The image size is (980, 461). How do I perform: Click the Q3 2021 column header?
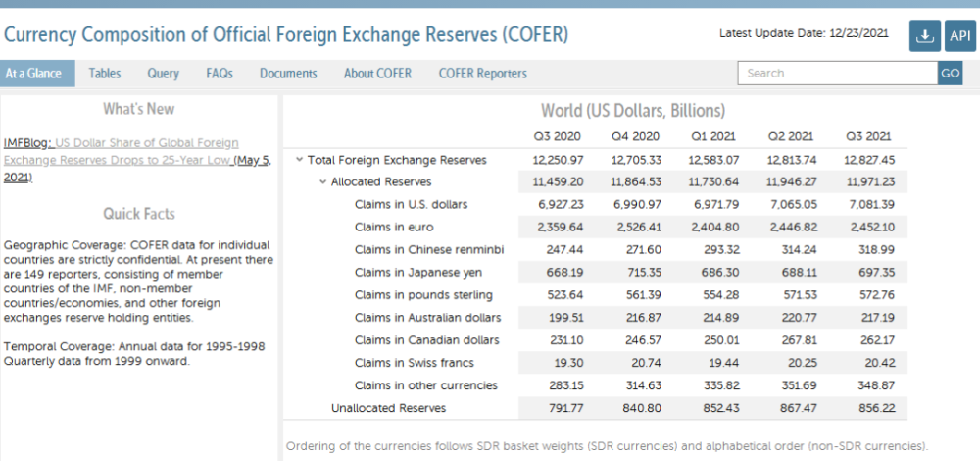click(x=868, y=136)
